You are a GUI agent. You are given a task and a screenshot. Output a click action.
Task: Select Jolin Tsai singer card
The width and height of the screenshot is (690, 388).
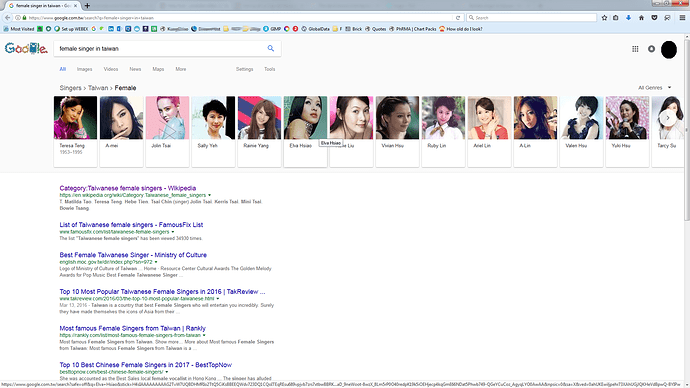167,132
